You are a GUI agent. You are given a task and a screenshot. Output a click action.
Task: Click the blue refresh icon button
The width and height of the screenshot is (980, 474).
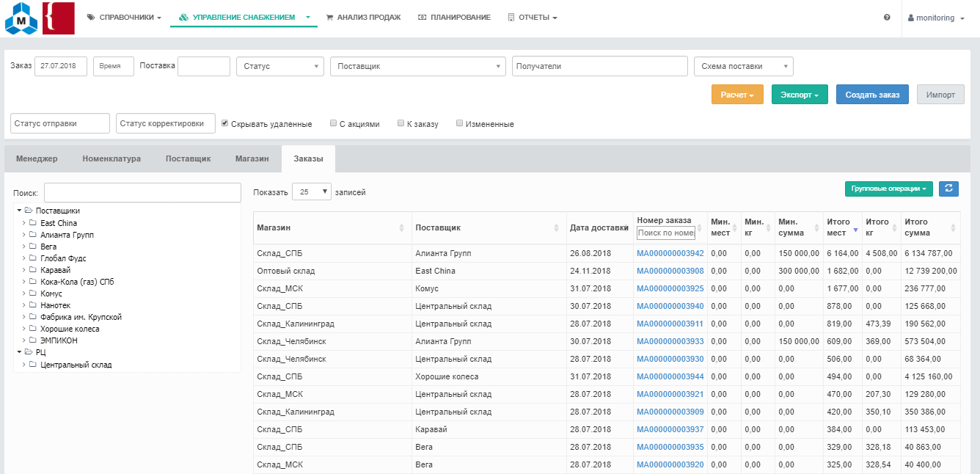(x=949, y=189)
